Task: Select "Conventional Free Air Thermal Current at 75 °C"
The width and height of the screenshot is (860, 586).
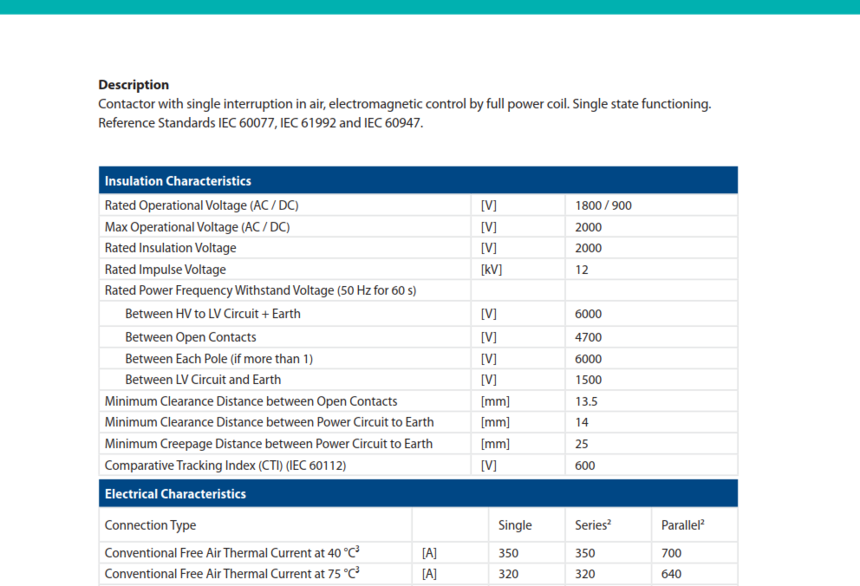Action: (x=231, y=573)
